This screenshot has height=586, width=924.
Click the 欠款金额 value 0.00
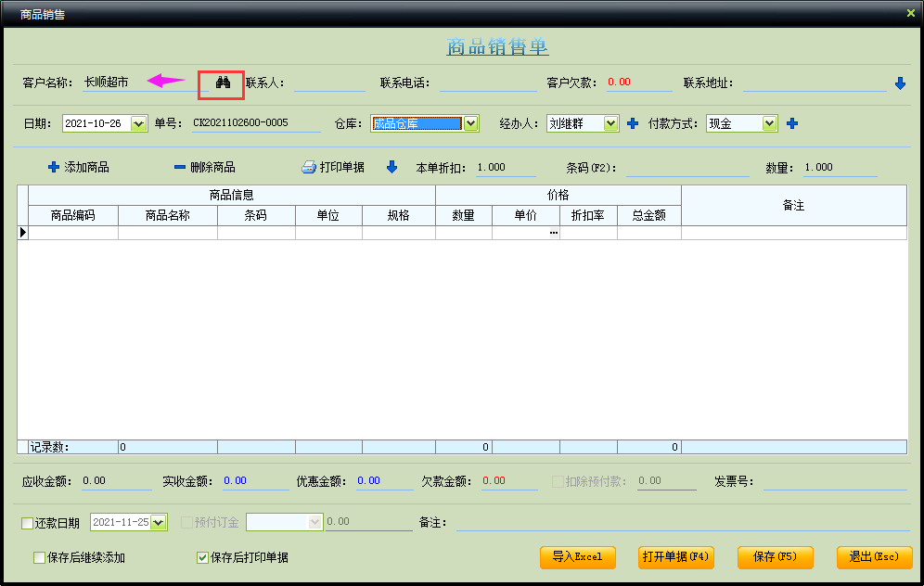tap(494, 480)
